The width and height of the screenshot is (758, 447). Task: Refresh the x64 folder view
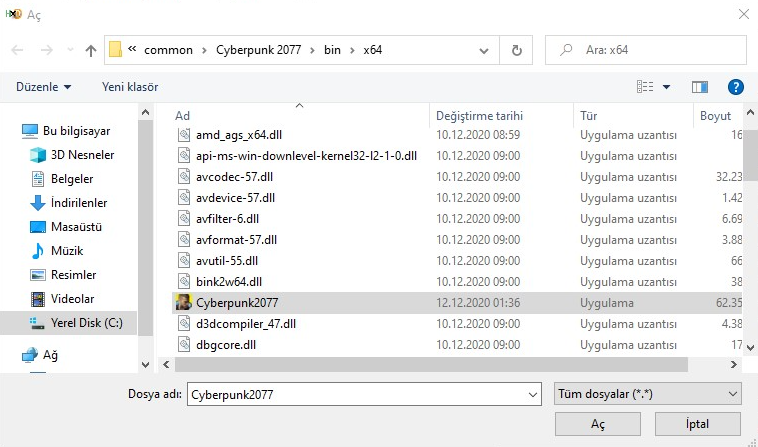point(516,50)
